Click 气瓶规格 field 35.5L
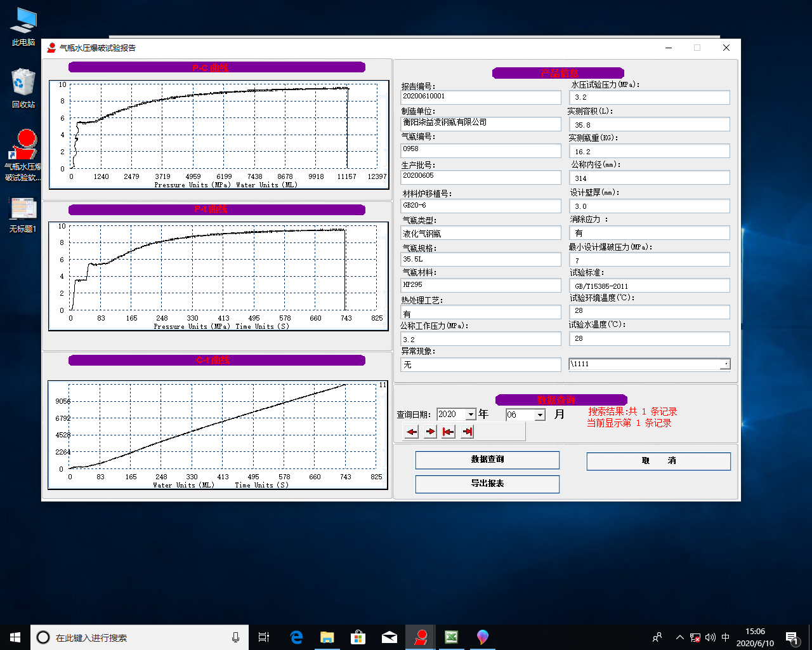The height and width of the screenshot is (650, 812). coord(481,259)
